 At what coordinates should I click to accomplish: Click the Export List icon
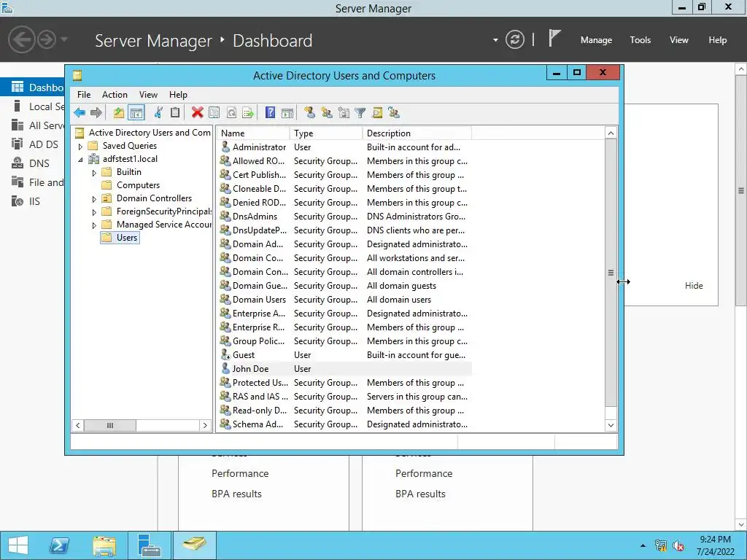tap(248, 113)
